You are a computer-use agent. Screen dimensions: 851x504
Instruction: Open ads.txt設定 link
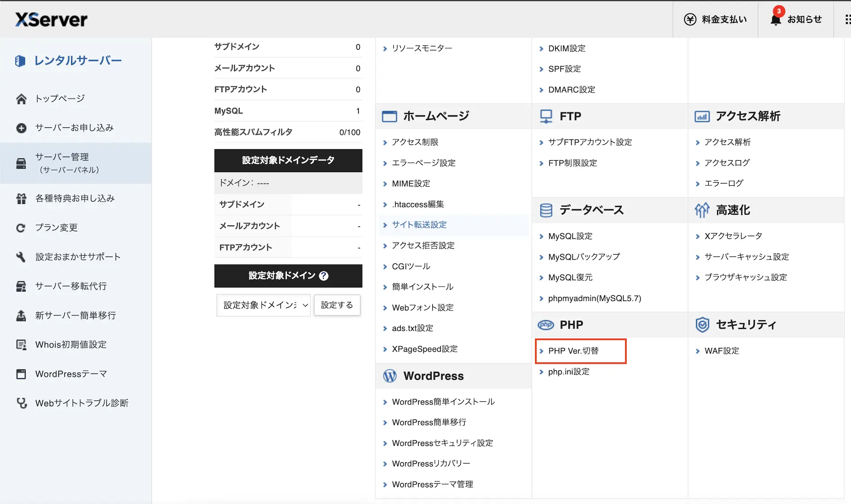[x=412, y=328]
